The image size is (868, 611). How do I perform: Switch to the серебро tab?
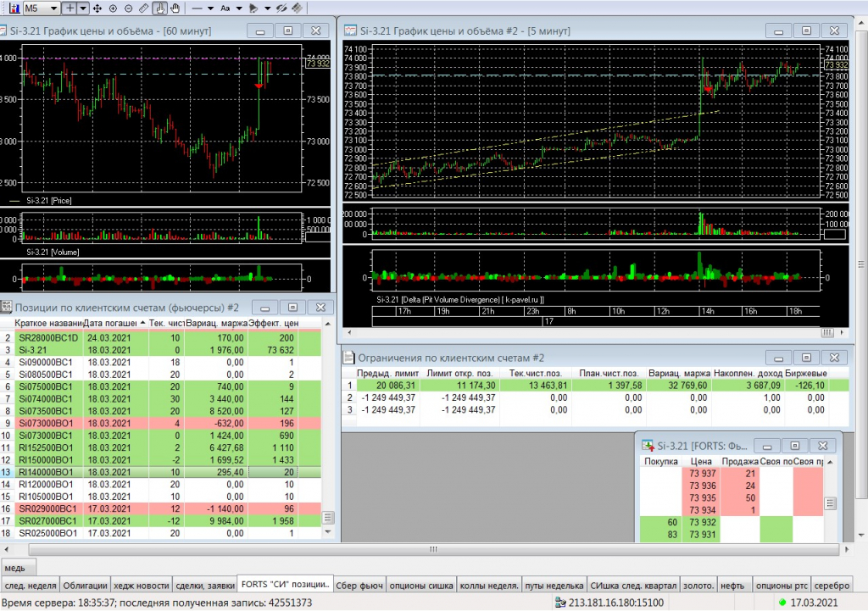tap(832, 585)
